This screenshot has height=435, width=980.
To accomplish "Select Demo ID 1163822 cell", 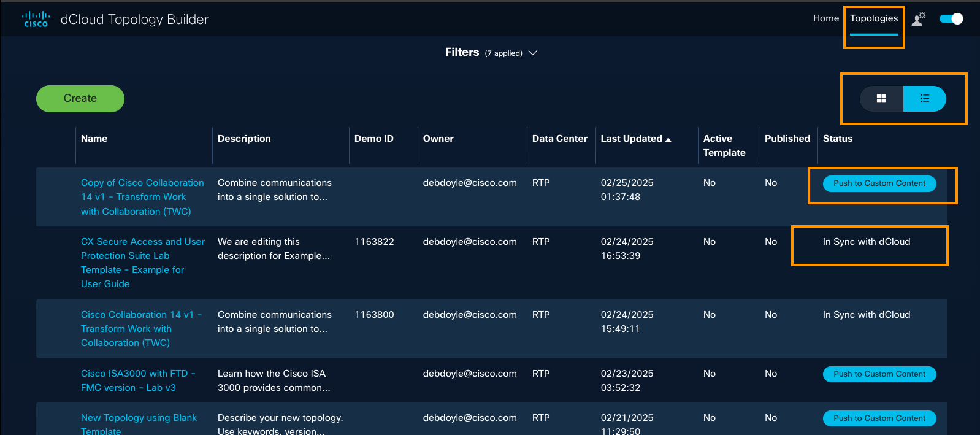I will coord(374,242).
